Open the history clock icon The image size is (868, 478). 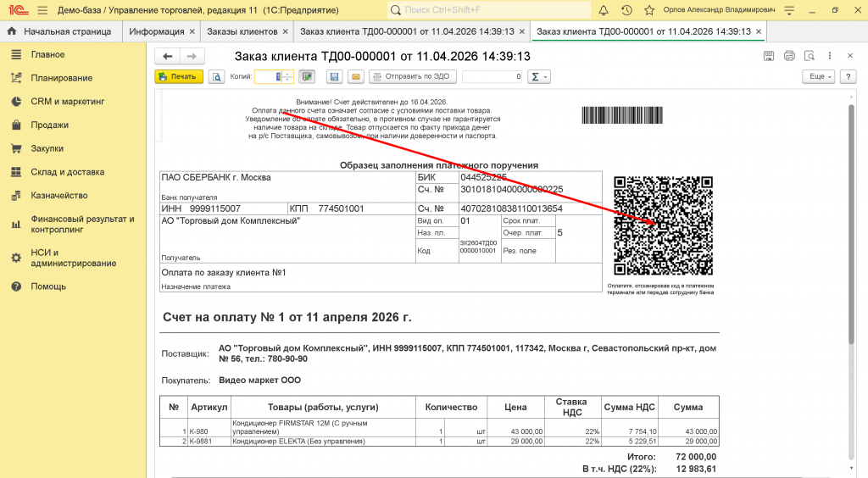[626, 10]
